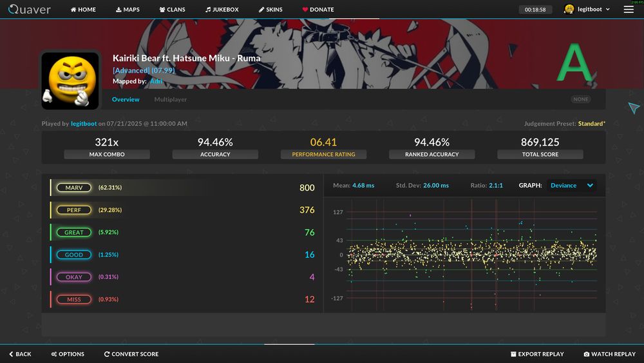644x363 pixels.
Task: Switch to the Multiplayer tab
Action: tap(171, 99)
